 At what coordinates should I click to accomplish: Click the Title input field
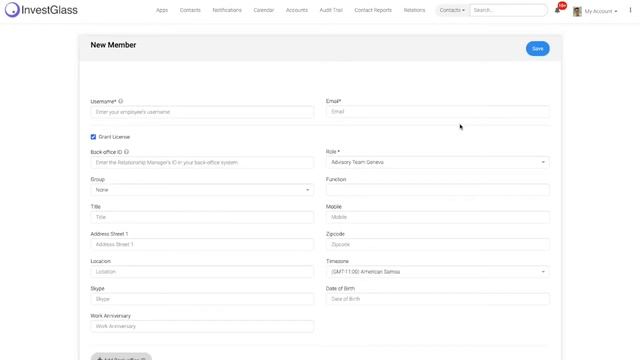tap(202, 217)
